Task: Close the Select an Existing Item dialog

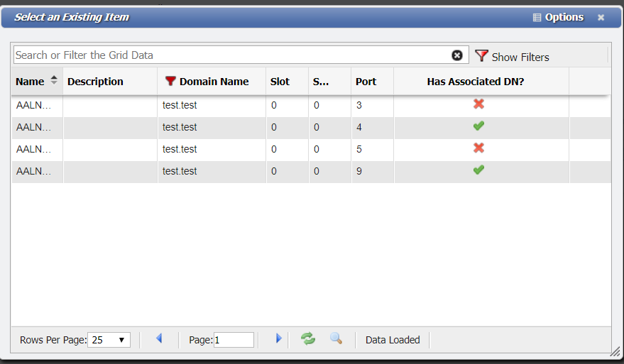Action: tap(601, 18)
